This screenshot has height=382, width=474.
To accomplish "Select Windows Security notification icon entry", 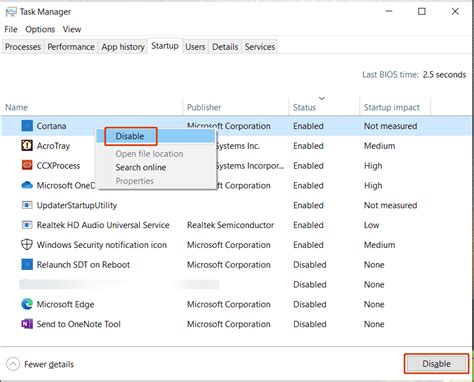I will click(102, 245).
